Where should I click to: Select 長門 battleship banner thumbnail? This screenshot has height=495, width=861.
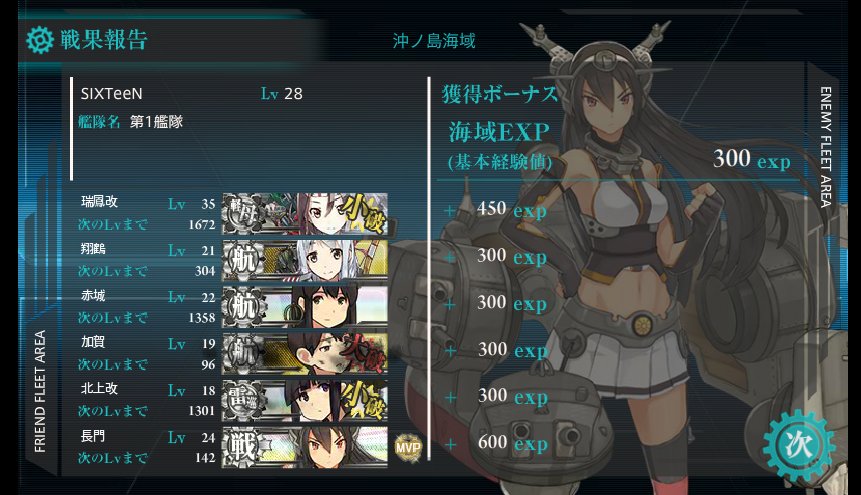305,447
